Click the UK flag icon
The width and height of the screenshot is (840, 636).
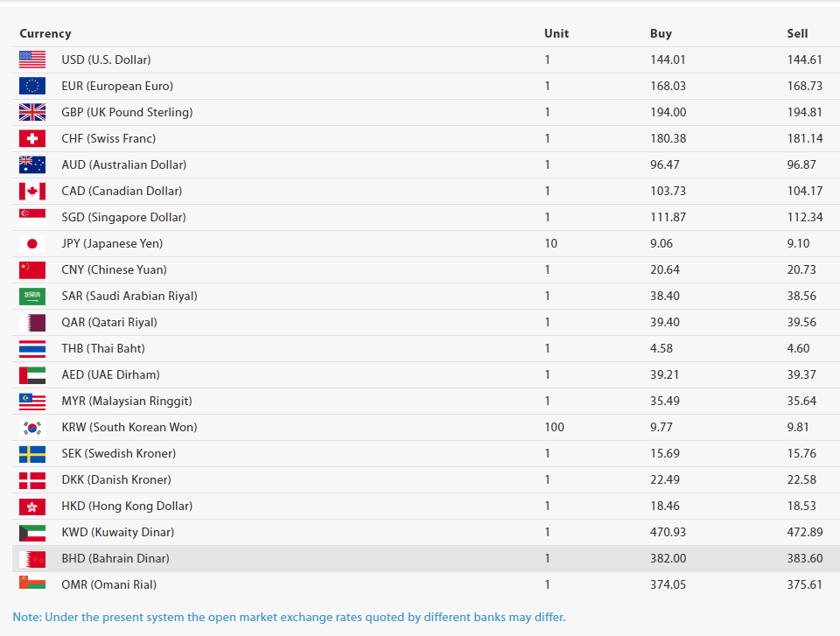tap(32, 112)
